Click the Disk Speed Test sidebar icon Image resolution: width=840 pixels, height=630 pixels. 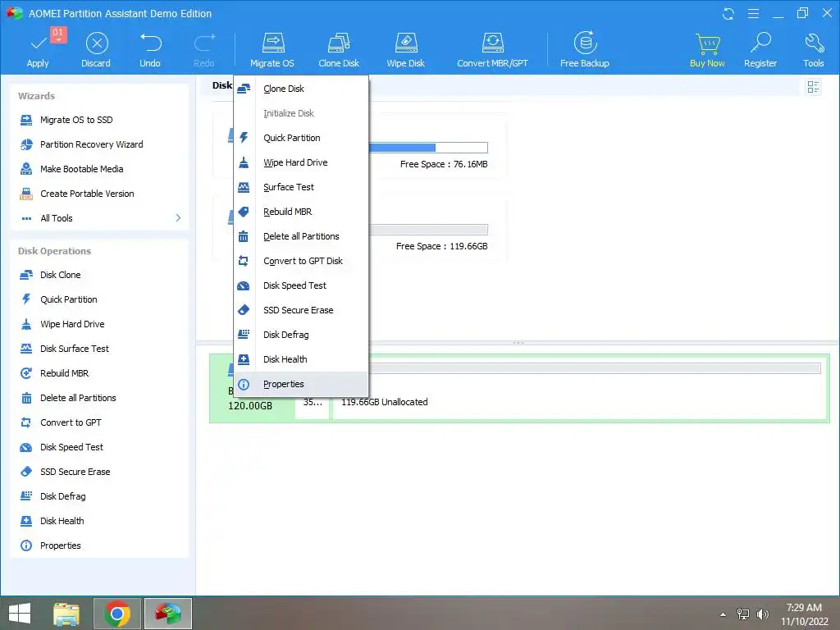[x=26, y=447]
